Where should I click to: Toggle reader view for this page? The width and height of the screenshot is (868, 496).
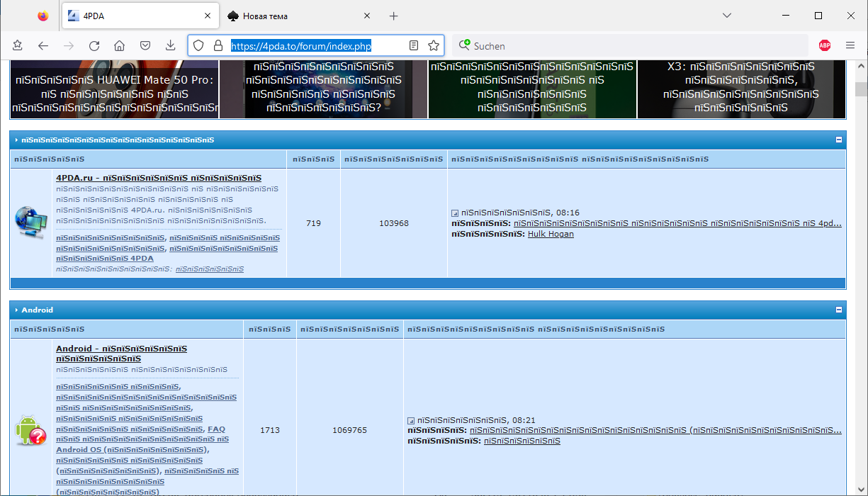414,45
